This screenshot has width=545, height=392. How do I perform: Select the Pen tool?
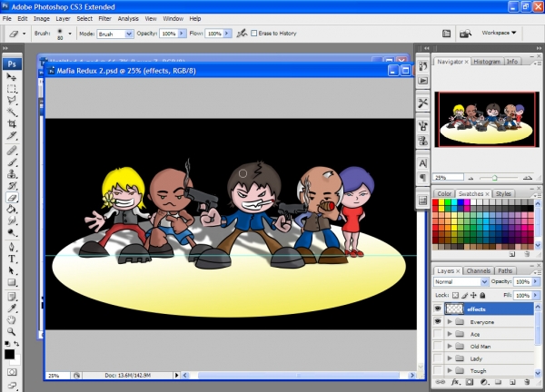[x=12, y=247]
